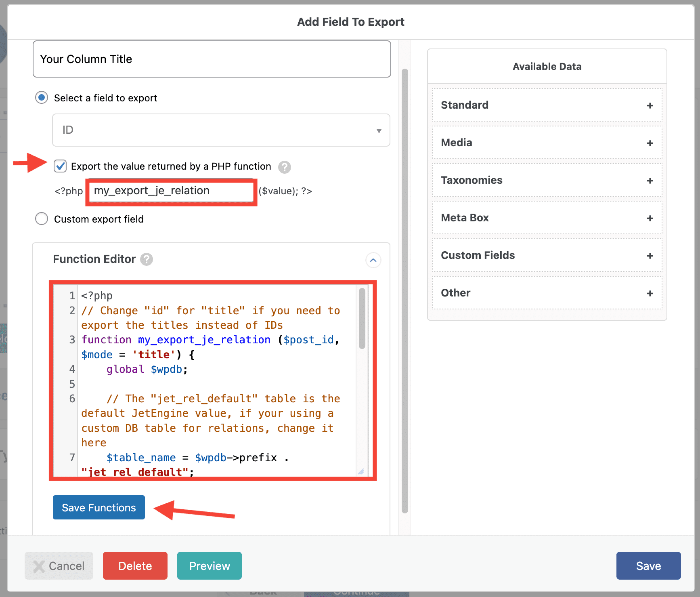The height and width of the screenshot is (597, 700).
Task: Select 'Select a field to export' radio
Action: click(x=42, y=98)
